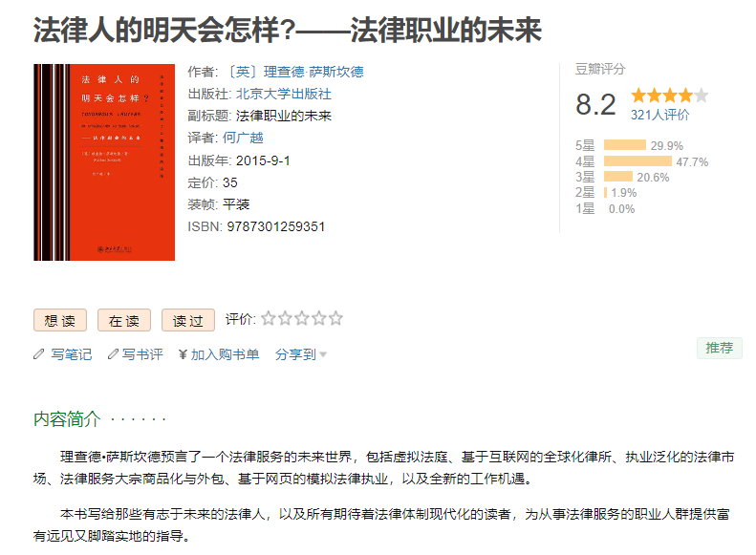
Task: Click the 豆瓣评分 label
Action: pos(600,69)
